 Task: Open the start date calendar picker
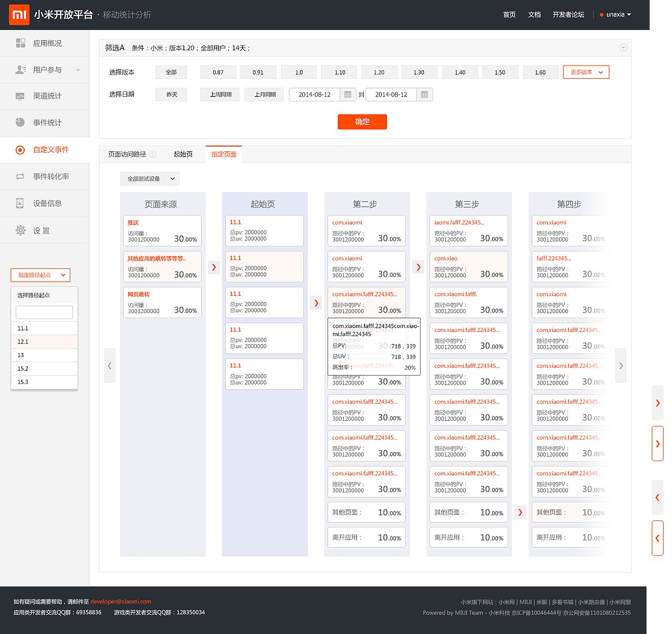[348, 95]
